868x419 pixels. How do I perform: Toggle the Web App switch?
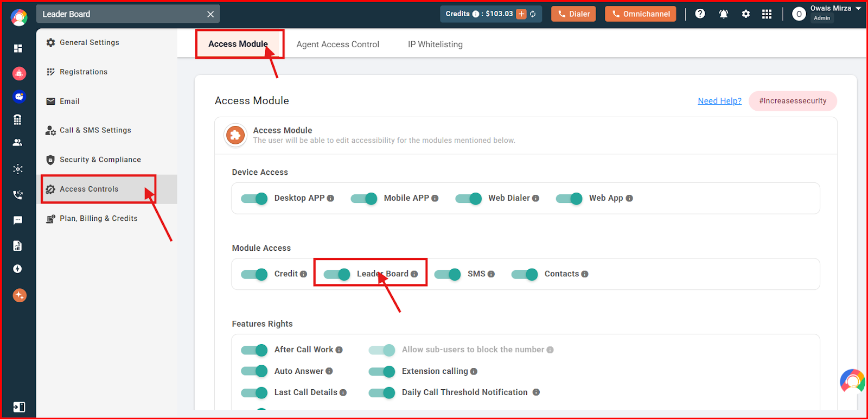pyautogui.click(x=570, y=198)
